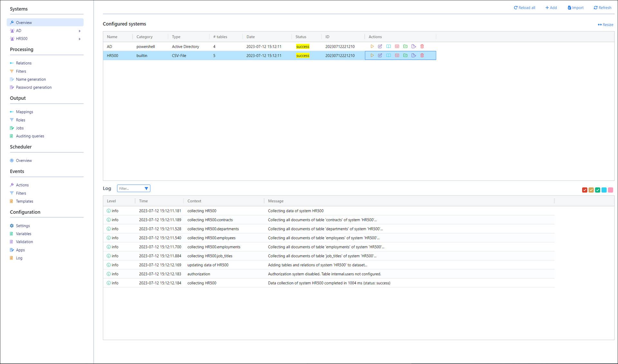Screen dimensions: 618x364
Task: Click the Reload all button
Action: [524, 8]
